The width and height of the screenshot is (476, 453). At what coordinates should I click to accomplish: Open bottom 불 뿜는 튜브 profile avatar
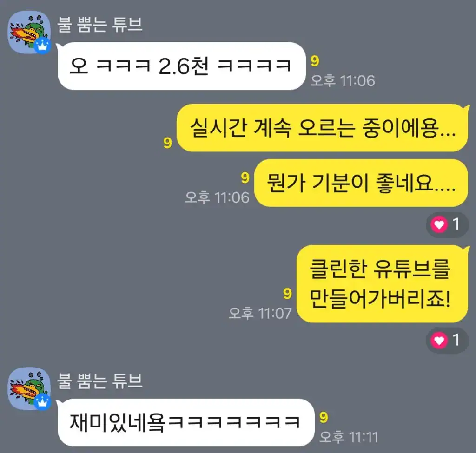[29, 389]
